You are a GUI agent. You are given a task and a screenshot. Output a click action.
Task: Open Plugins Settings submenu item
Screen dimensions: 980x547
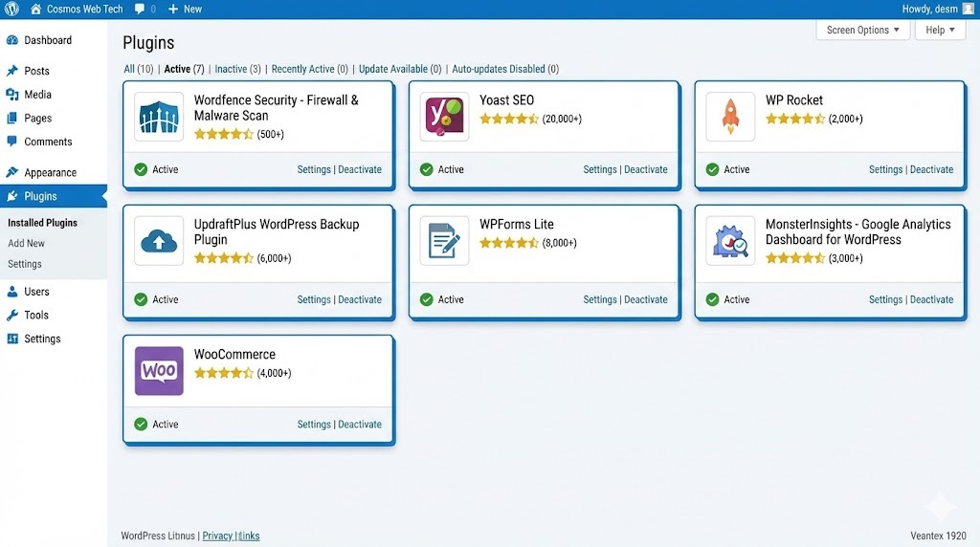tap(24, 264)
